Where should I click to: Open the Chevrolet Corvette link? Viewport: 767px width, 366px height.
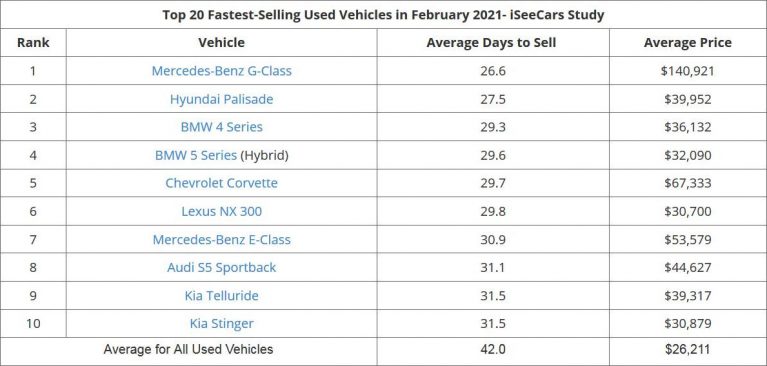(222, 183)
